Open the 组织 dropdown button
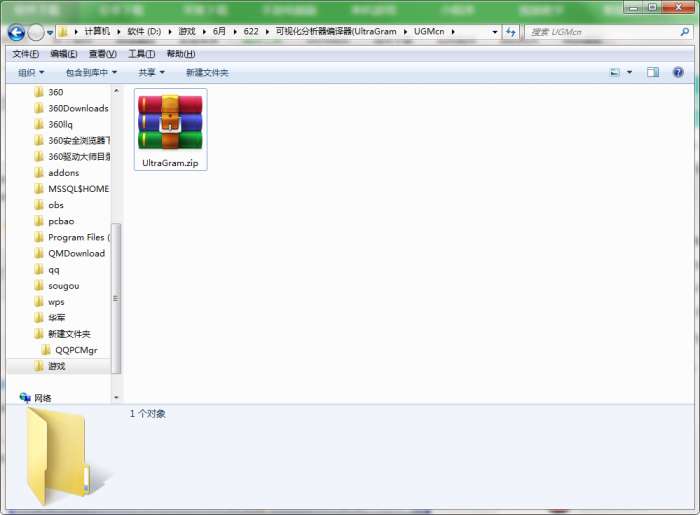700x515 pixels. click(31, 72)
